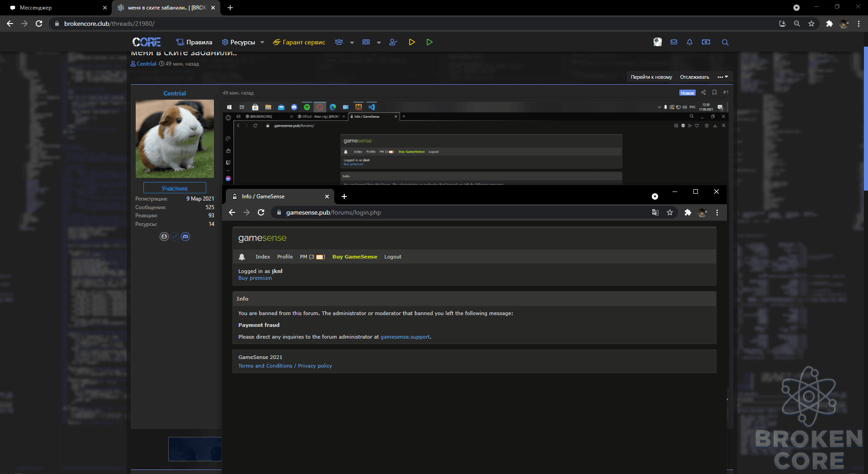Expand dropdown arrow next to members icon
The width and height of the screenshot is (868, 474).
click(352, 43)
